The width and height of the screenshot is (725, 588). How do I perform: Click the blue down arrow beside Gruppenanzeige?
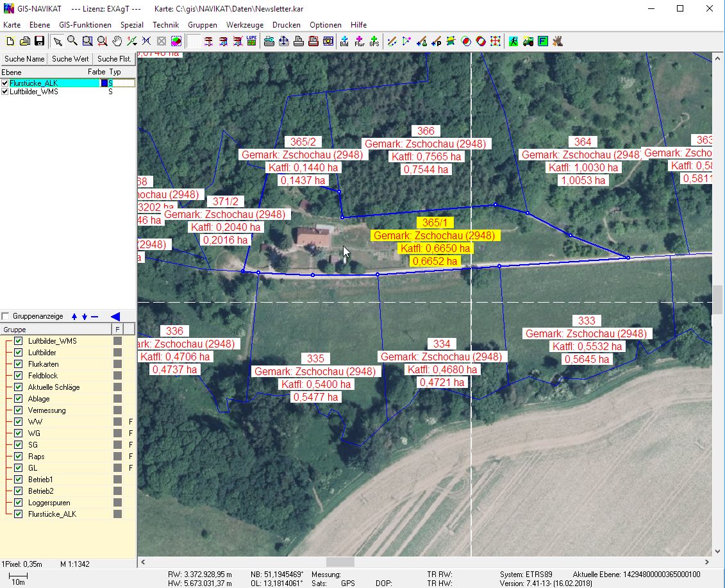(x=84, y=316)
